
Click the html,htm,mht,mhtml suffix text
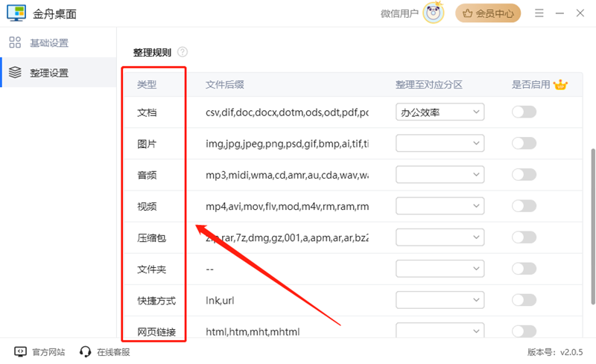[253, 332]
